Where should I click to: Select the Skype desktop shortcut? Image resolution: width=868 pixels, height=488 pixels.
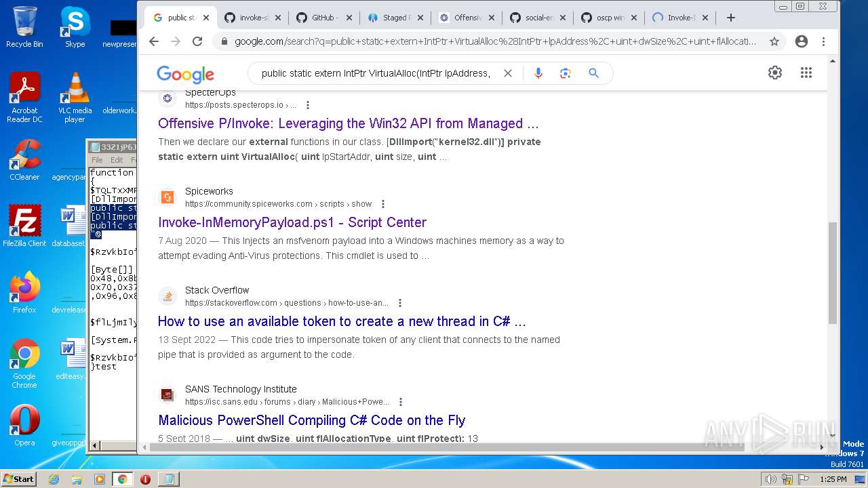tap(75, 27)
